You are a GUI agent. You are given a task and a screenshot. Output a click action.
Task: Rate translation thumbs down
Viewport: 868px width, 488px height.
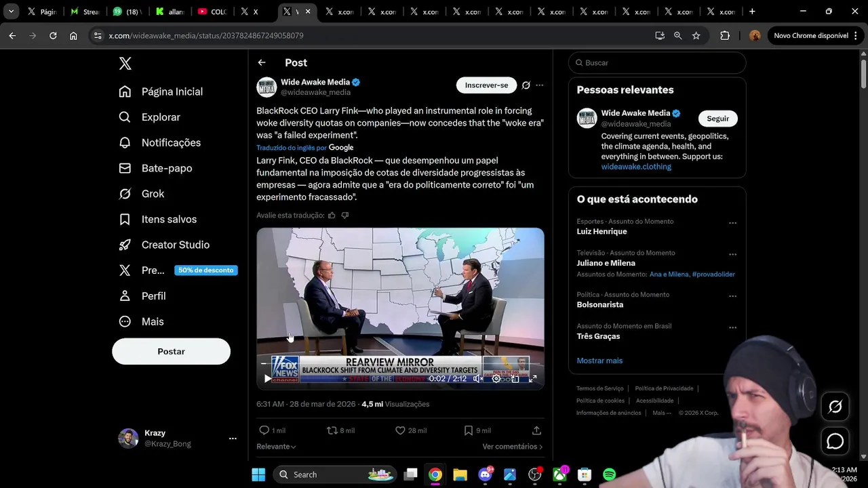point(345,216)
